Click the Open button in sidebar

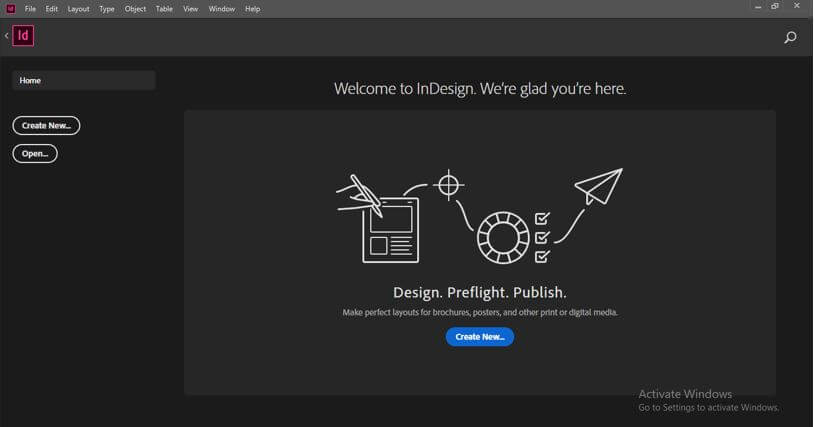(35, 154)
